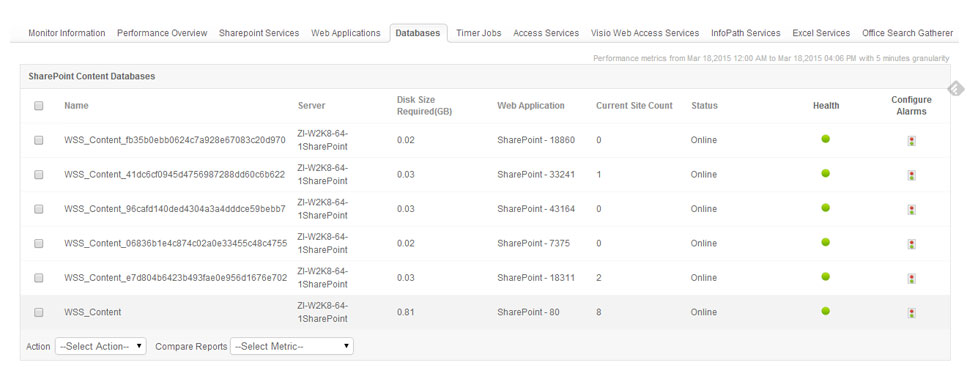Viewport: 968px width, 373px height.
Task: Open the Sharepoint Services tab
Action: [259, 33]
